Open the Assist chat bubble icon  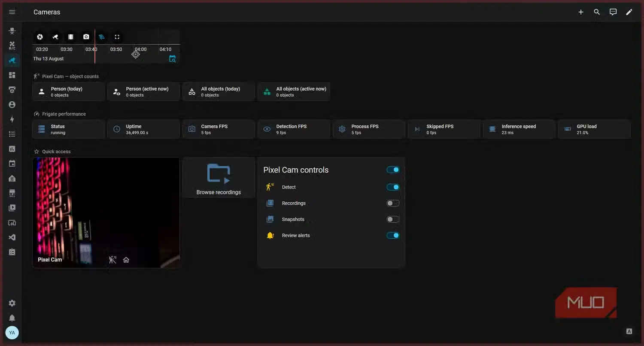click(x=613, y=12)
